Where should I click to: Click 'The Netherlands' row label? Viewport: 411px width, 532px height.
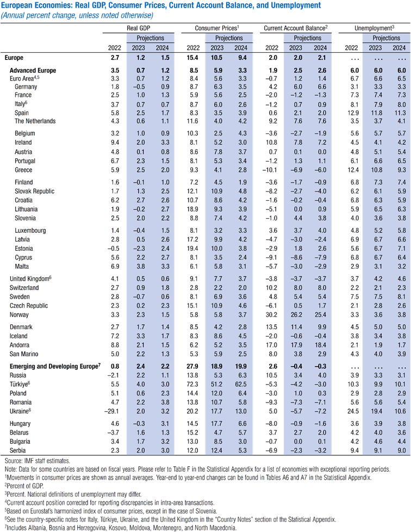[x=35, y=121]
